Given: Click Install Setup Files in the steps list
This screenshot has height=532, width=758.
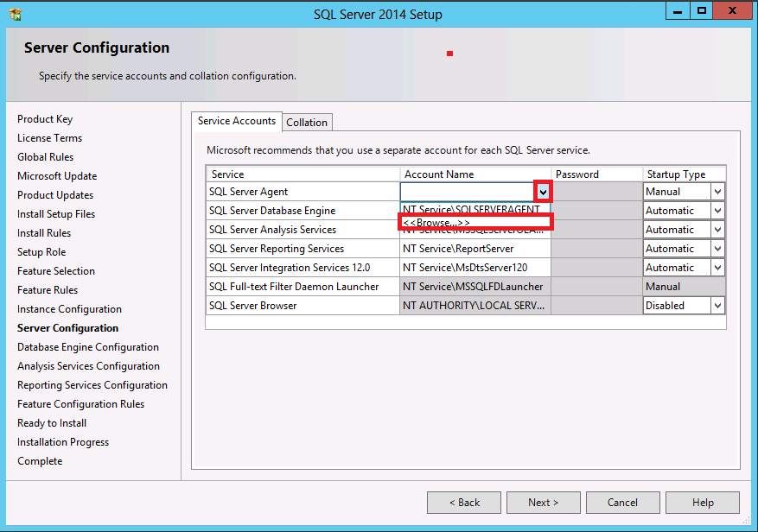Looking at the screenshot, I should click(x=56, y=214).
